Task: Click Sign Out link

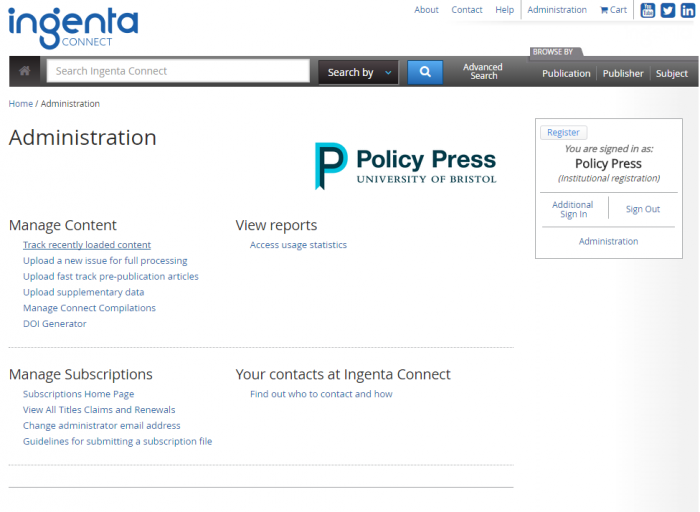Action: (642, 209)
